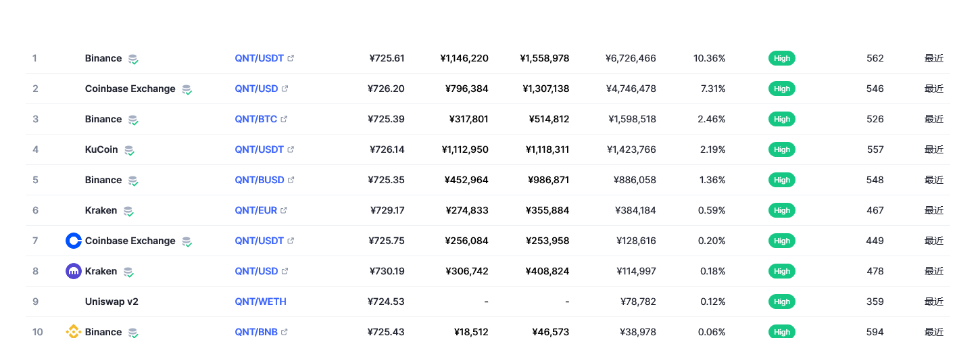The height and width of the screenshot is (338, 980).
Task: Select the depth value ¥18,512
Action: [x=471, y=332]
